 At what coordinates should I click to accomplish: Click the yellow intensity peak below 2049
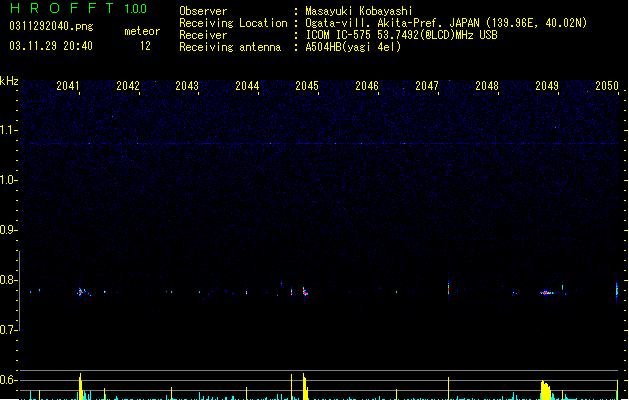[x=546, y=390]
